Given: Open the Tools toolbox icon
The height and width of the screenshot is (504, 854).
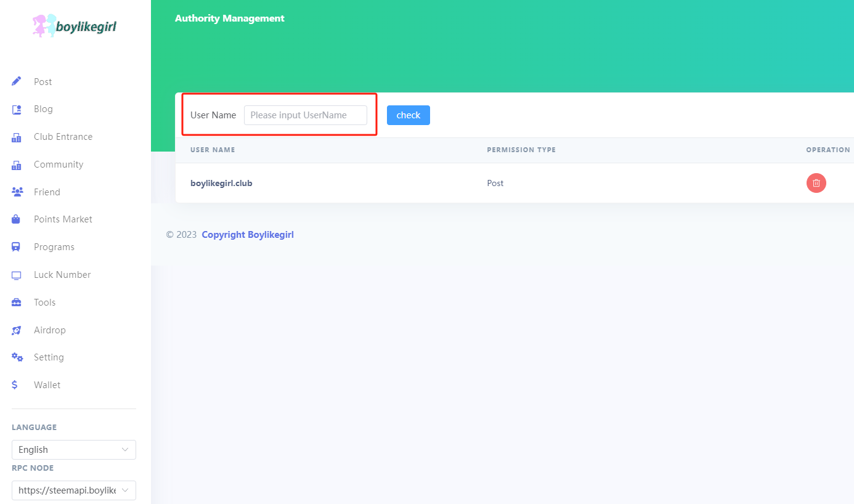Looking at the screenshot, I should tap(17, 303).
